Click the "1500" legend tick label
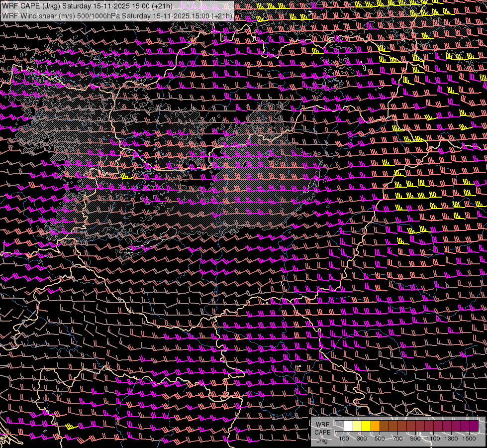 469,439
